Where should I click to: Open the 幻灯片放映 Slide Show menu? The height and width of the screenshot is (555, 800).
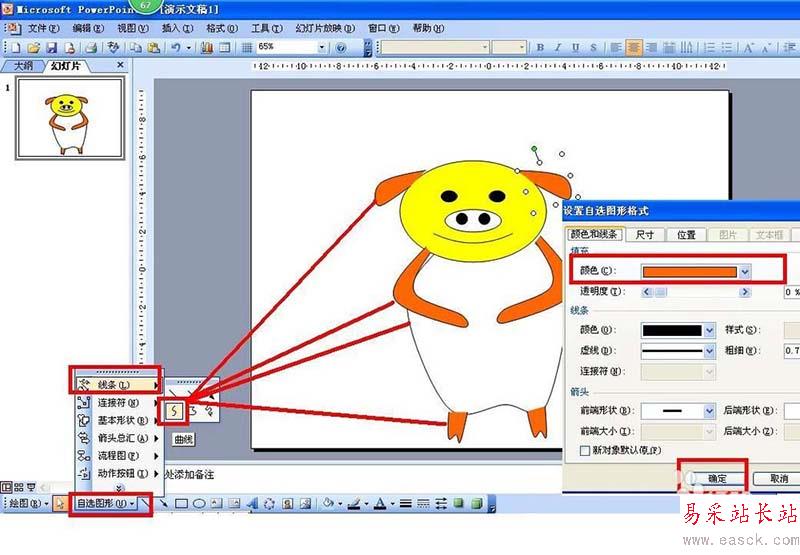(x=325, y=29)
